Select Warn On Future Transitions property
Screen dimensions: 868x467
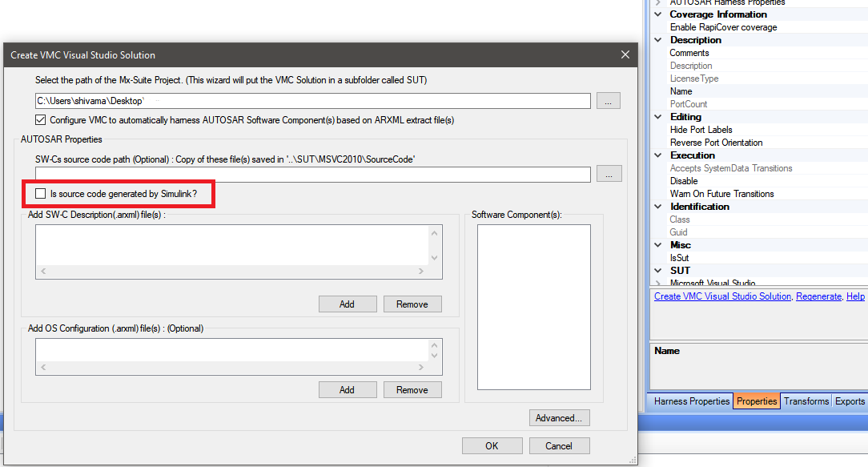721,193
